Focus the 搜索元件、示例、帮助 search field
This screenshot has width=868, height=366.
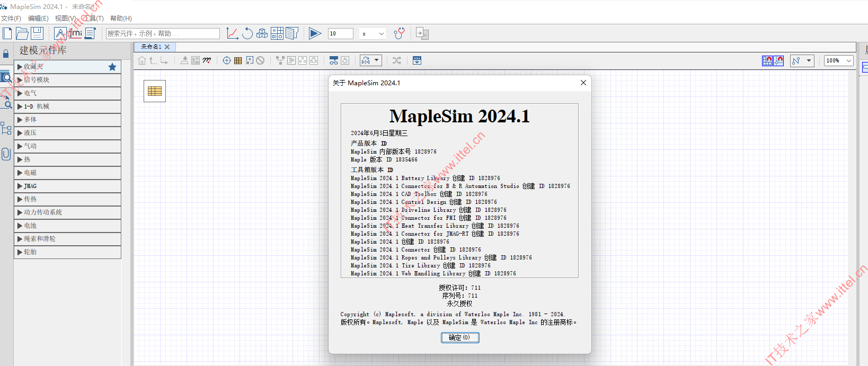tap(163, 33)
